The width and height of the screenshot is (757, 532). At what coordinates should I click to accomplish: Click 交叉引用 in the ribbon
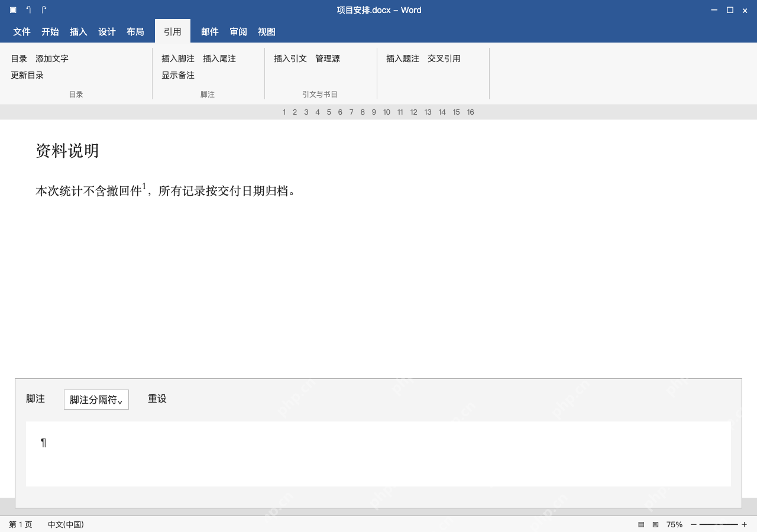coord(444,59)
